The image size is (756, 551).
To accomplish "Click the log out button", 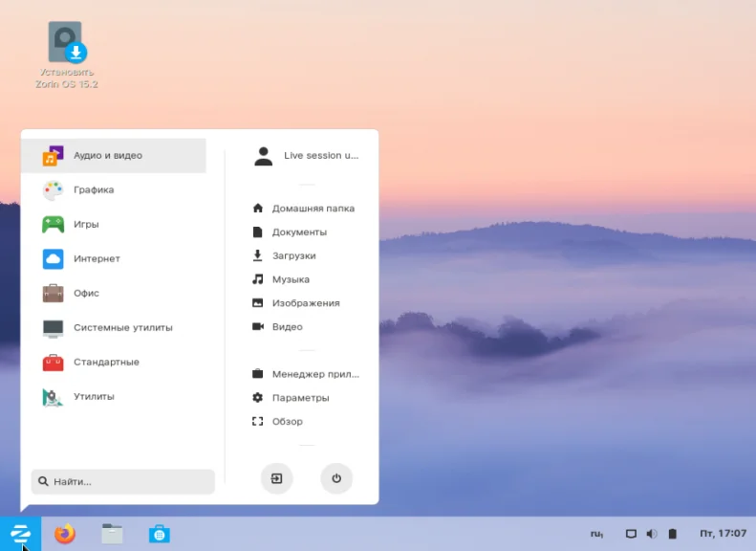I will tap(277, 478).
